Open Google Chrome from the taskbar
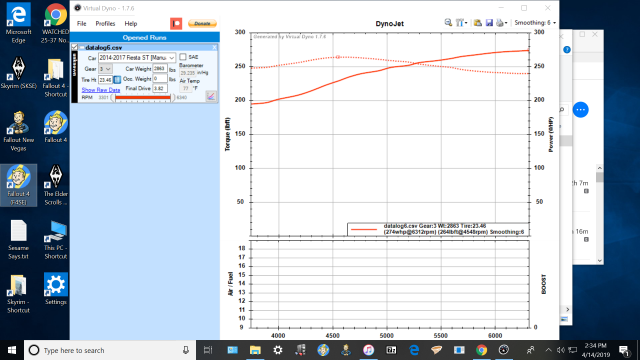Screen dimensions: 640x360 (481, 350)
